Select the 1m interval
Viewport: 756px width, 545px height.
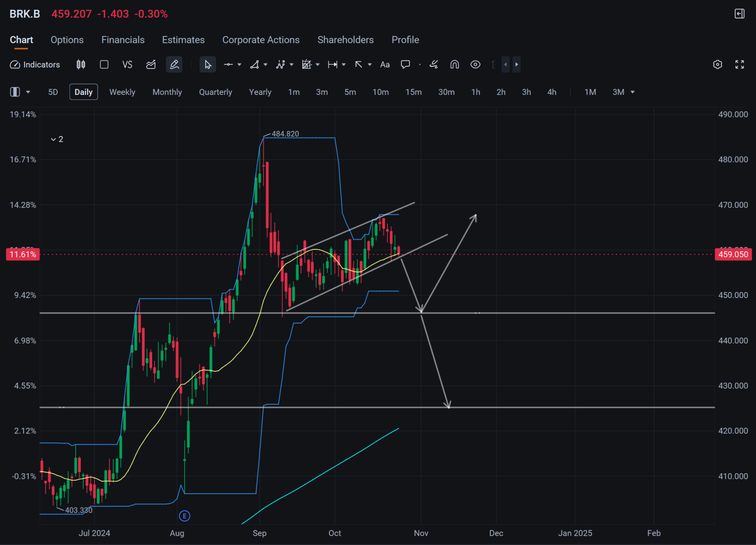point(294,92)
